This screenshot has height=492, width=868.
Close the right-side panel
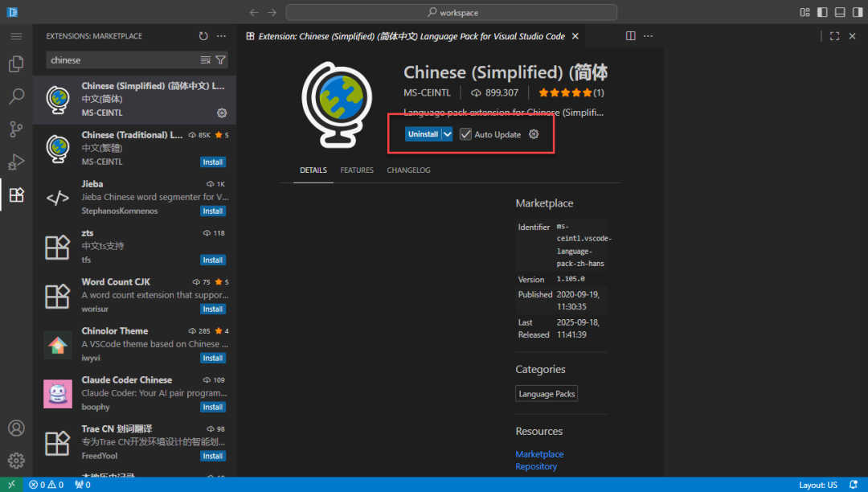tap(853, 36)
